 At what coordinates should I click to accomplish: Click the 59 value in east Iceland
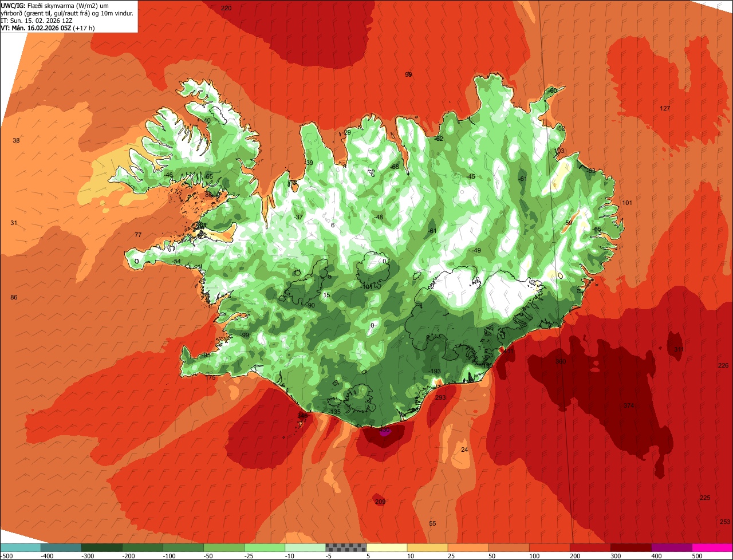[x=569, y=223]
